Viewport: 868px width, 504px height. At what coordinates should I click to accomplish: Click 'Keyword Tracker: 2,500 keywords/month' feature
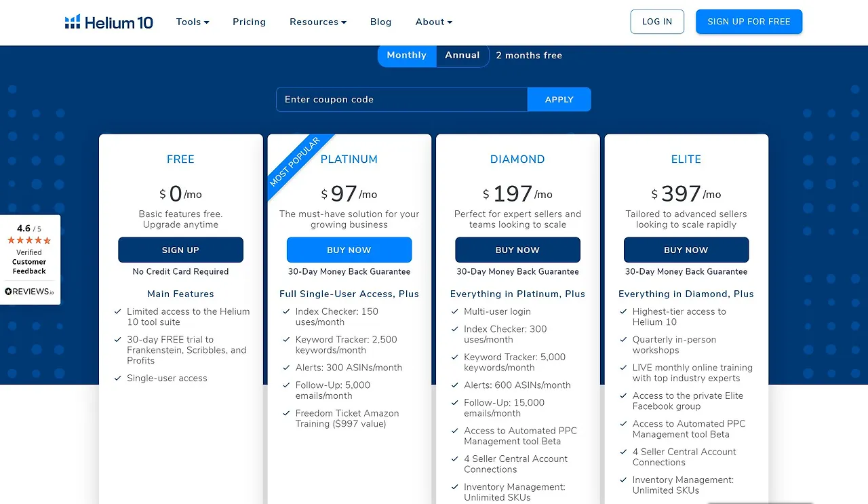[x=347, y=345]
